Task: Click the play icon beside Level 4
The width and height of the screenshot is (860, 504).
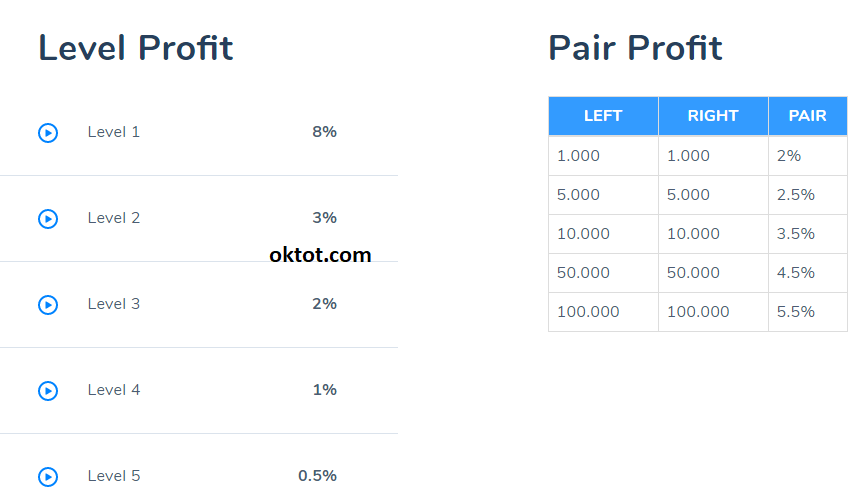Action: 48,391
